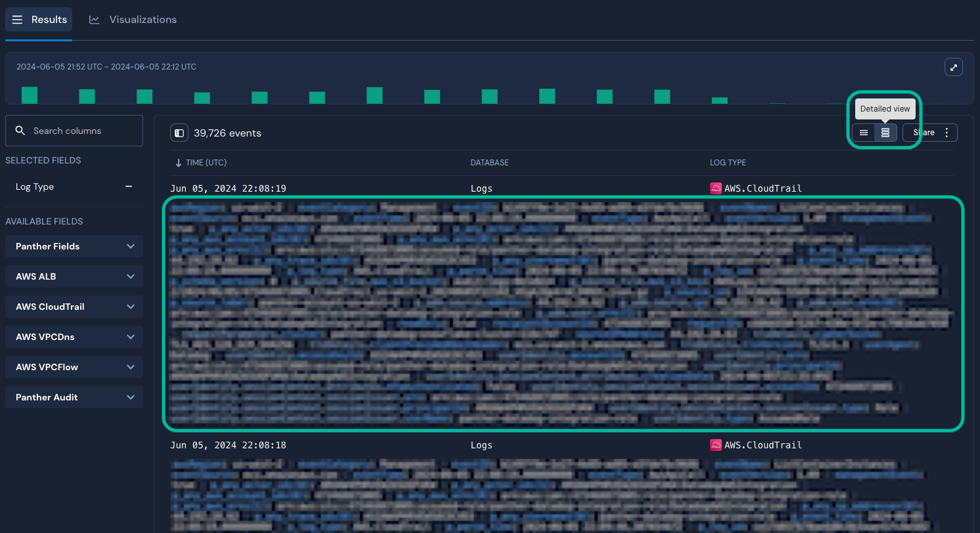Open the Visualizations chart icon

[94, 19]
